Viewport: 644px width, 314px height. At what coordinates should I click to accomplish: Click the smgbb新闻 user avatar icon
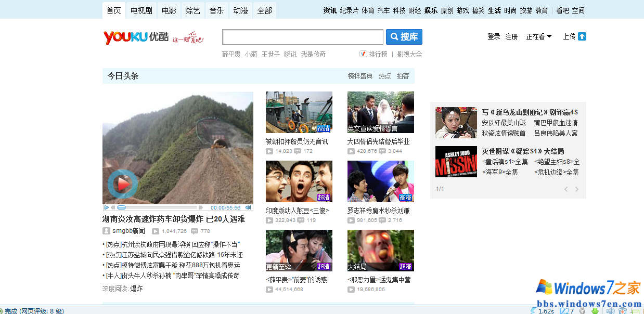click(106, 231)
